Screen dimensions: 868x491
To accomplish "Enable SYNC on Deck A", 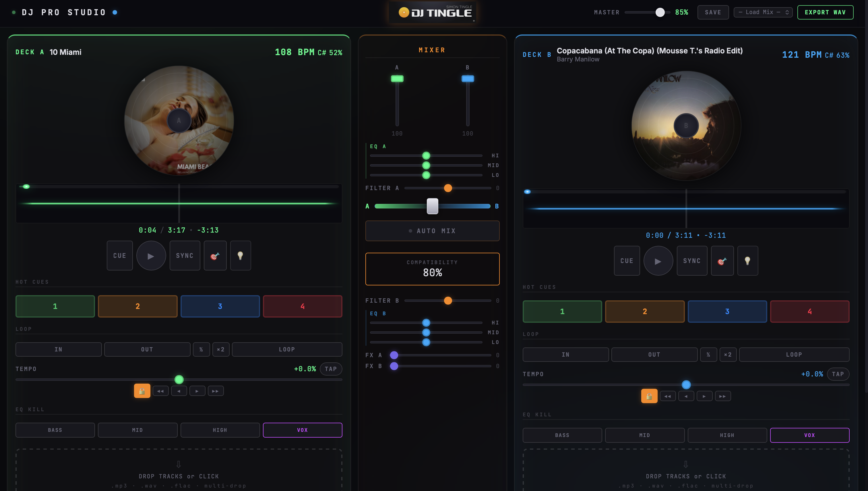I will coord(185,256).
